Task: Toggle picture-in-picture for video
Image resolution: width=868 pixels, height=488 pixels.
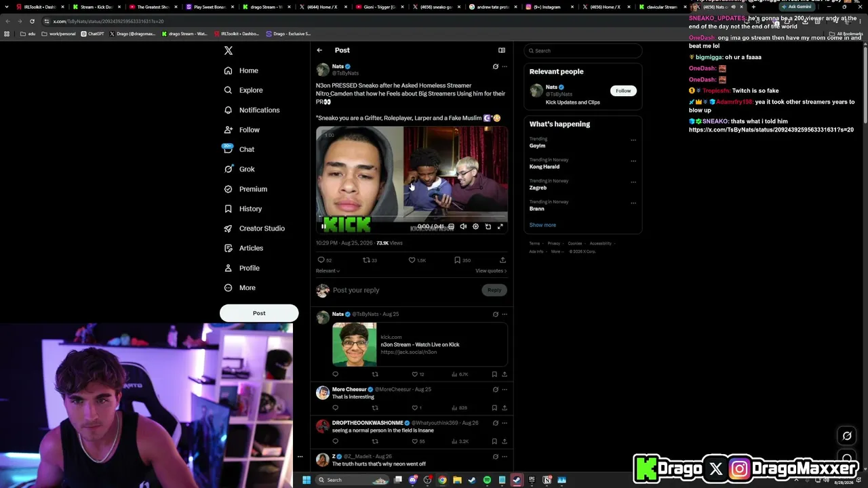Action: (x=488, y=226)
